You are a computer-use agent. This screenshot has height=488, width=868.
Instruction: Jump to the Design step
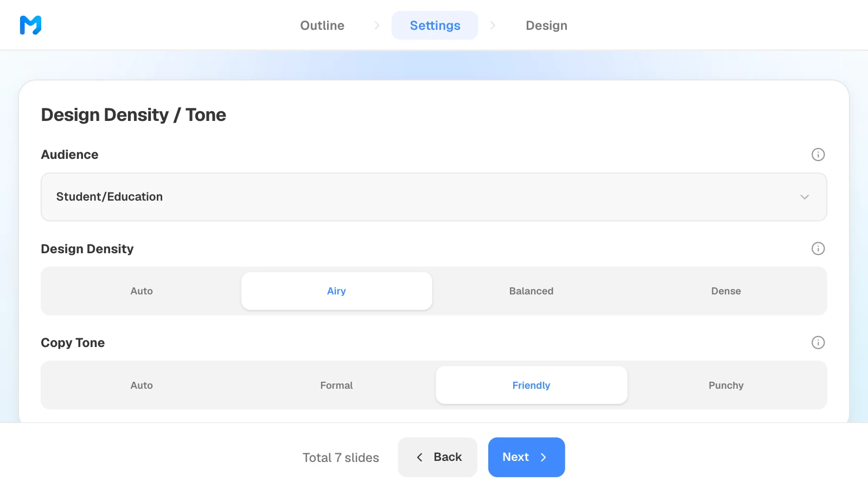(546, 25)
